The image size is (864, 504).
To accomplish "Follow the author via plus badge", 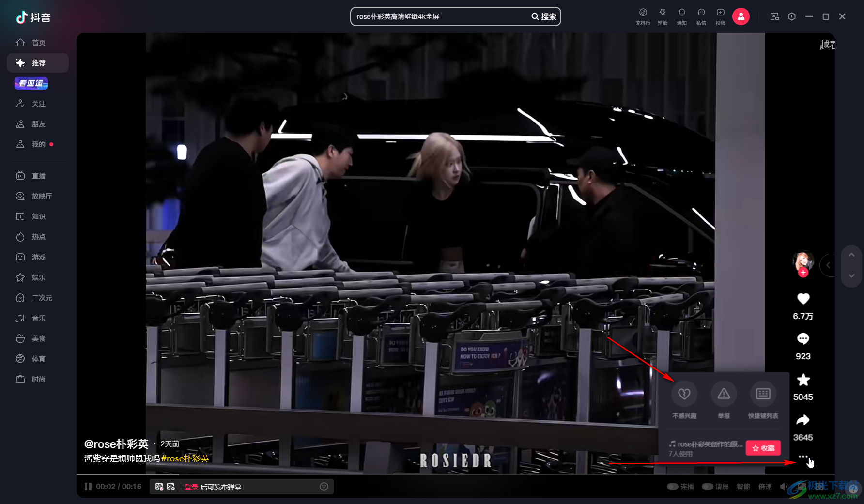I will [x=803, y=273].
